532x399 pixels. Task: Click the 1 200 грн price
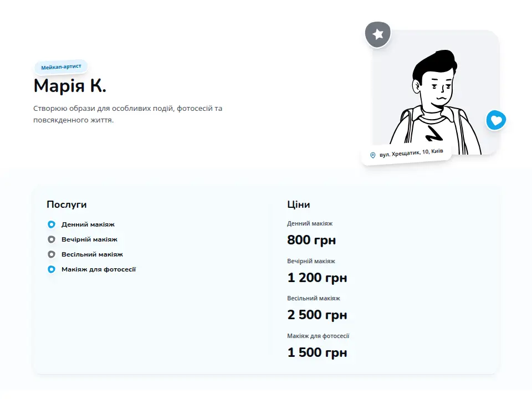pos(317,278)
